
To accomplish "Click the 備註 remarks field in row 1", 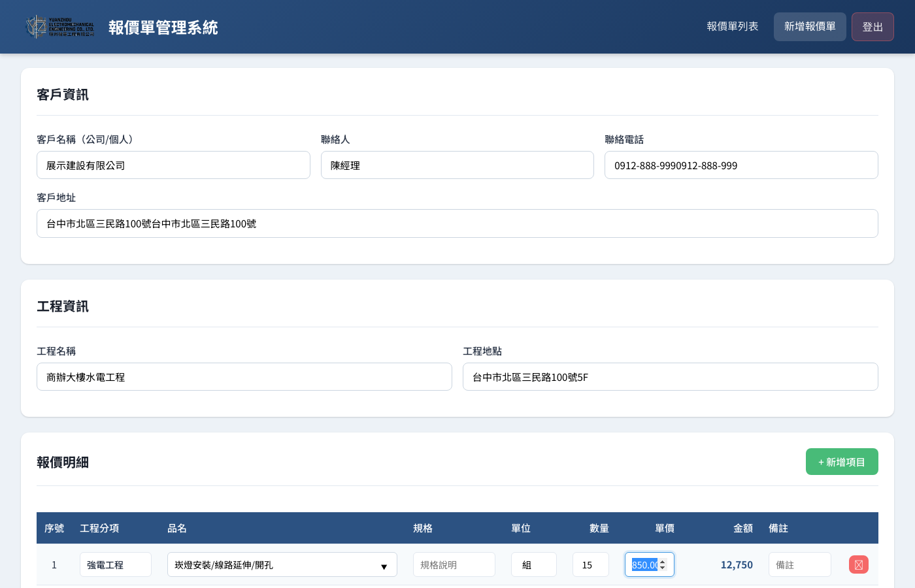I will pos(799,564).
